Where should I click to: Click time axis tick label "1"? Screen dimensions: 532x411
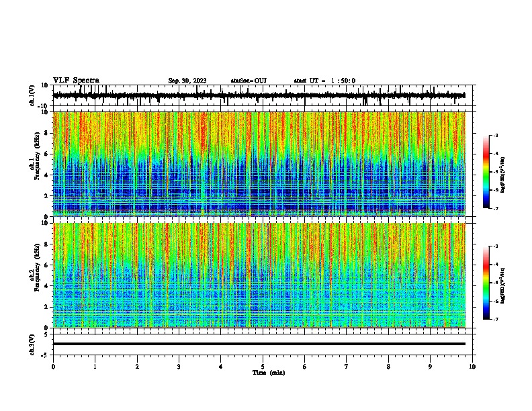(95, 367)
